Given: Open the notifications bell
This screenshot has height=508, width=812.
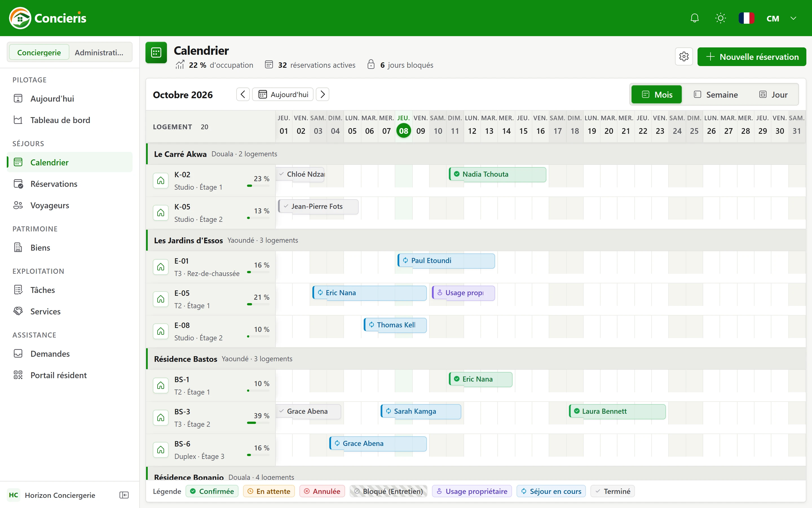Looking at the screenshot, I should [x=694, y=18].
